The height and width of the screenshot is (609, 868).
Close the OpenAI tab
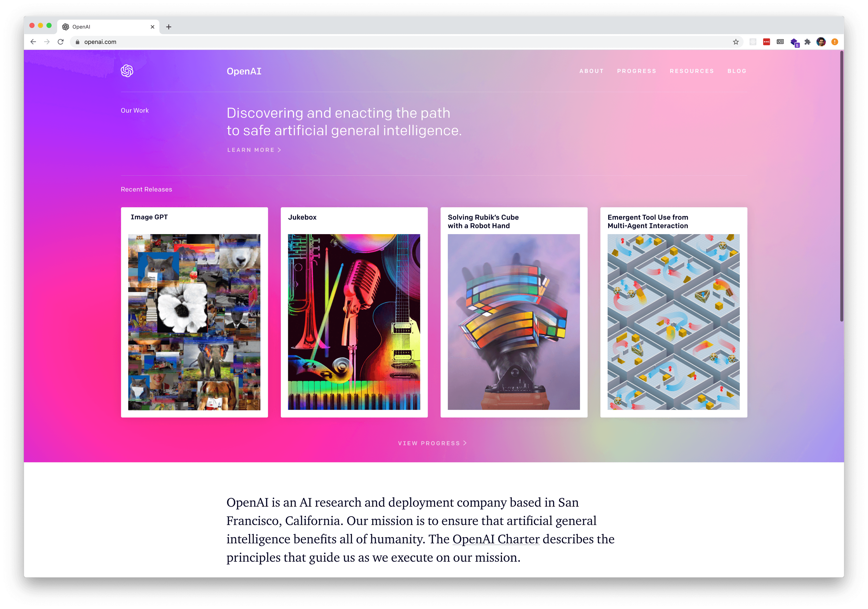click(x=152, y=27)
